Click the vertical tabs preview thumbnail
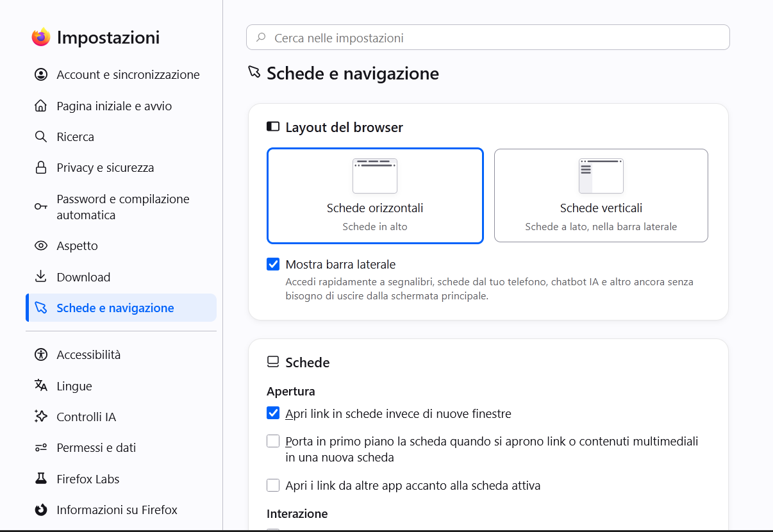 pos(601,176)
